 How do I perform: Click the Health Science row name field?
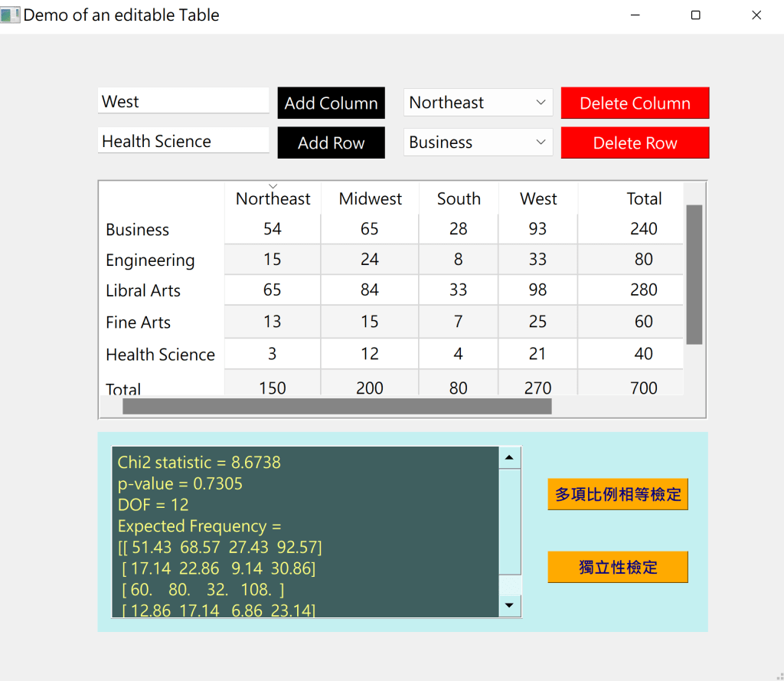(x=184, y=142)
